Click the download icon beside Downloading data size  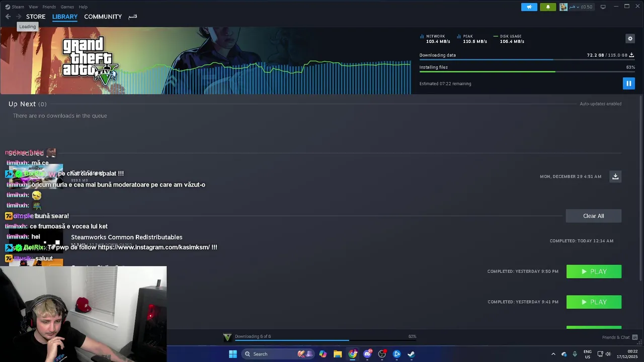coord(631,55)
